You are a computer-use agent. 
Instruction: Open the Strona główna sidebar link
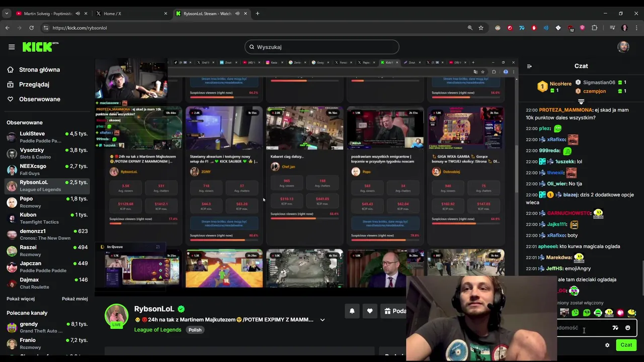pyautogui.click(x=39, y=70)
